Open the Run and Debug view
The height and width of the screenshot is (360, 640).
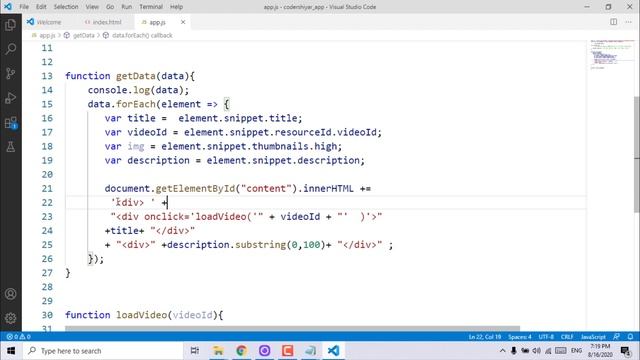click(11, 98)
